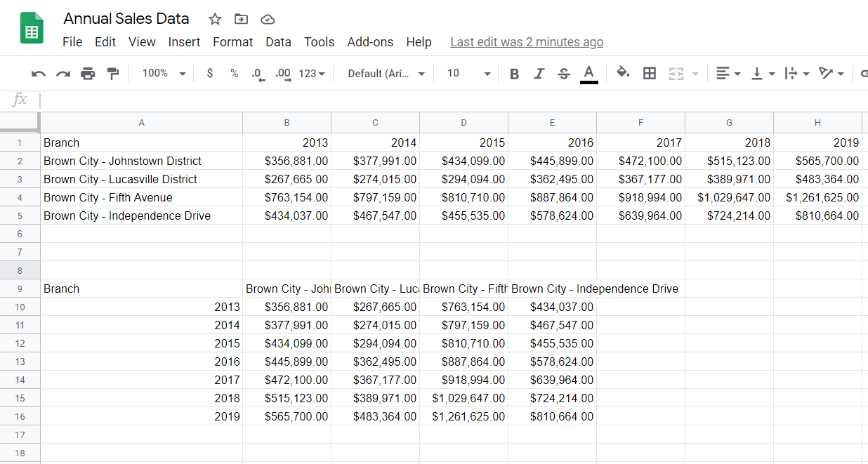Expand the Merge cells dropdown arrow

click(x=695, y=74)
